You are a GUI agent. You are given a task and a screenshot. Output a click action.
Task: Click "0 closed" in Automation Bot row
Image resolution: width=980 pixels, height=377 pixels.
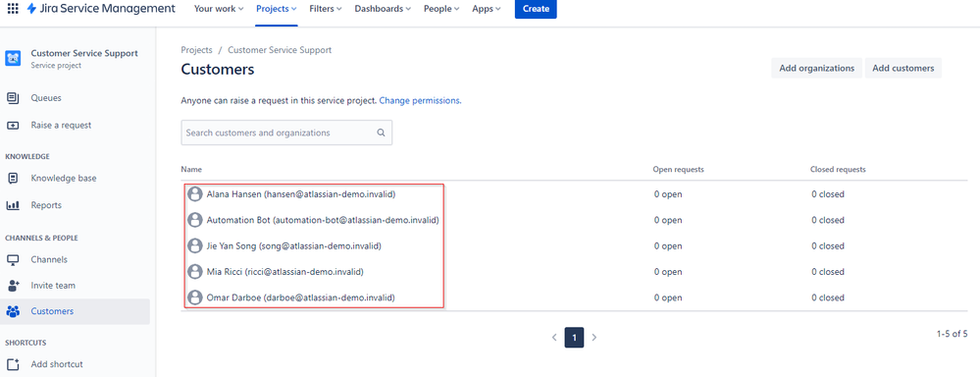coord(828,220)
